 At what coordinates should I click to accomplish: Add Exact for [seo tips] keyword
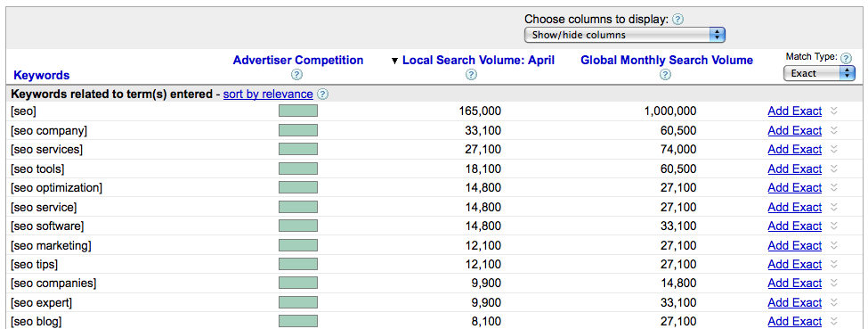pyautogui.click(x=795, y=264)
